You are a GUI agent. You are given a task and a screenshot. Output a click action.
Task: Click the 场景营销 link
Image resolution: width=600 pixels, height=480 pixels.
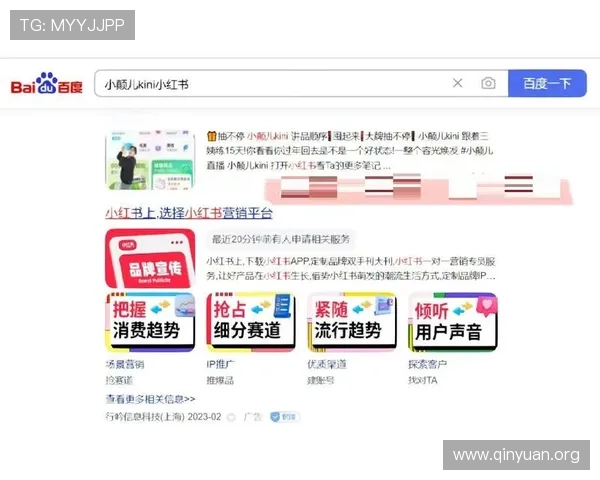coord(125,364)
